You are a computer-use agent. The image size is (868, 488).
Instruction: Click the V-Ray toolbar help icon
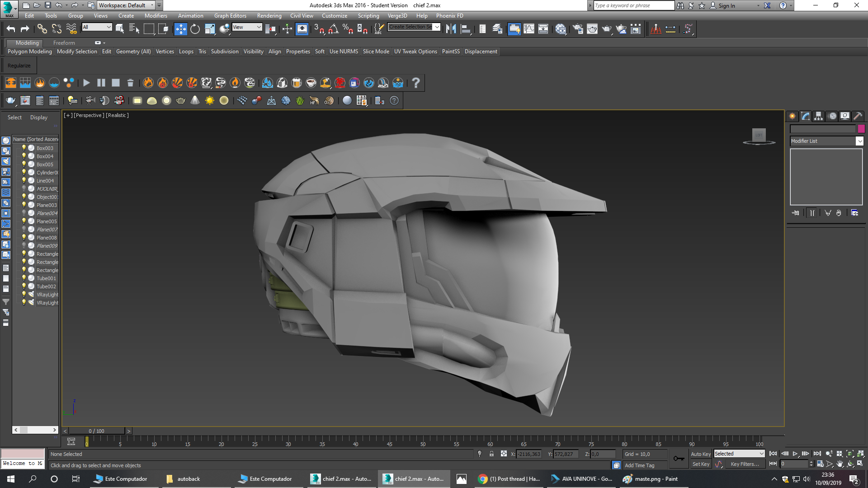coord(394,100)
